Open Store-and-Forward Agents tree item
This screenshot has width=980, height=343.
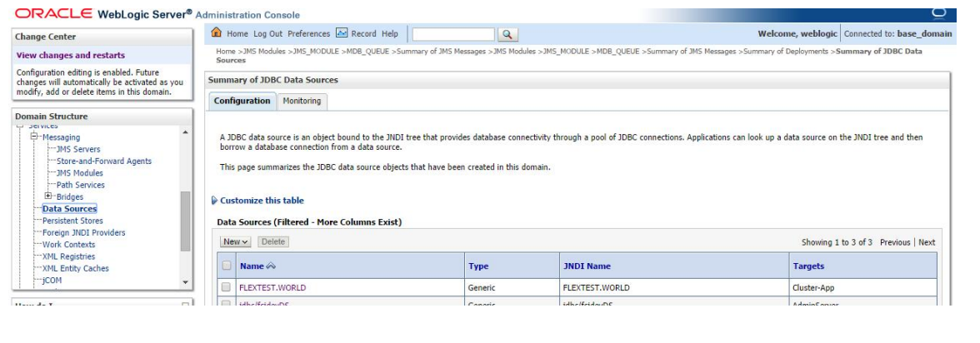pos(103,162)
